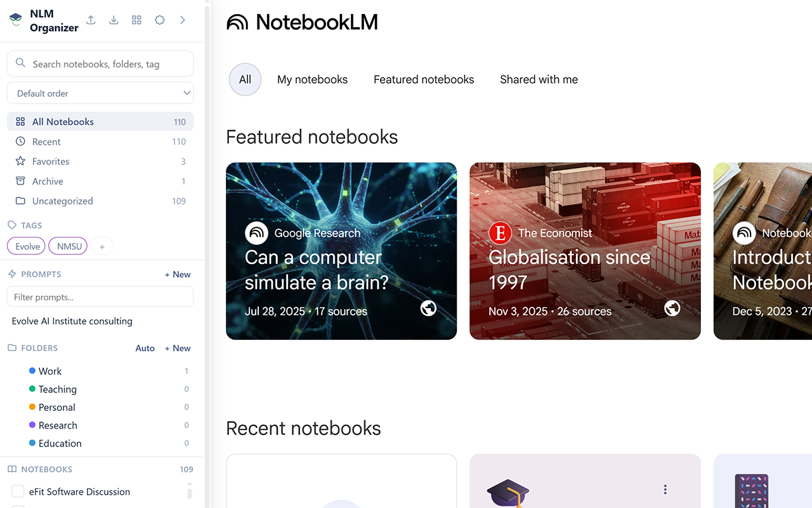Click the All Notebooks grid icon
Image resolution: width=812 pixels, height=508 pixels.
point(20,121)
